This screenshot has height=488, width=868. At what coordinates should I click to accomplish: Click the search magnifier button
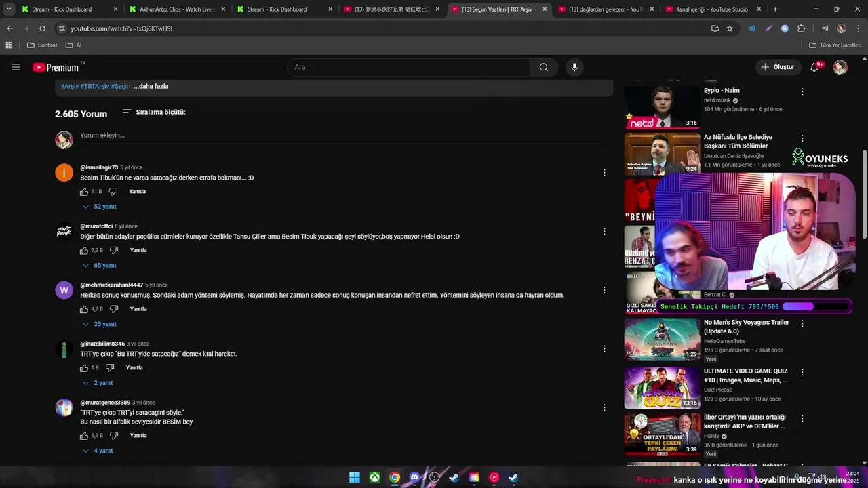click(x=543, y=67)
